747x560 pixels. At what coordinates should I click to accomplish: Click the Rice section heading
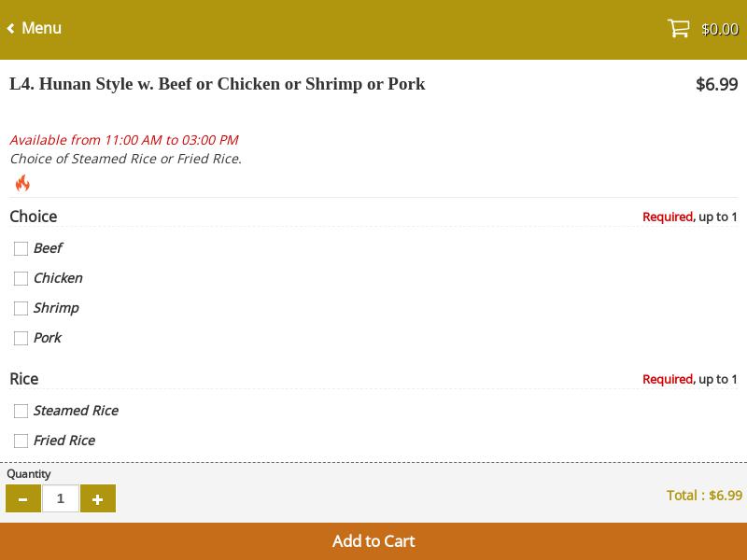24,379
